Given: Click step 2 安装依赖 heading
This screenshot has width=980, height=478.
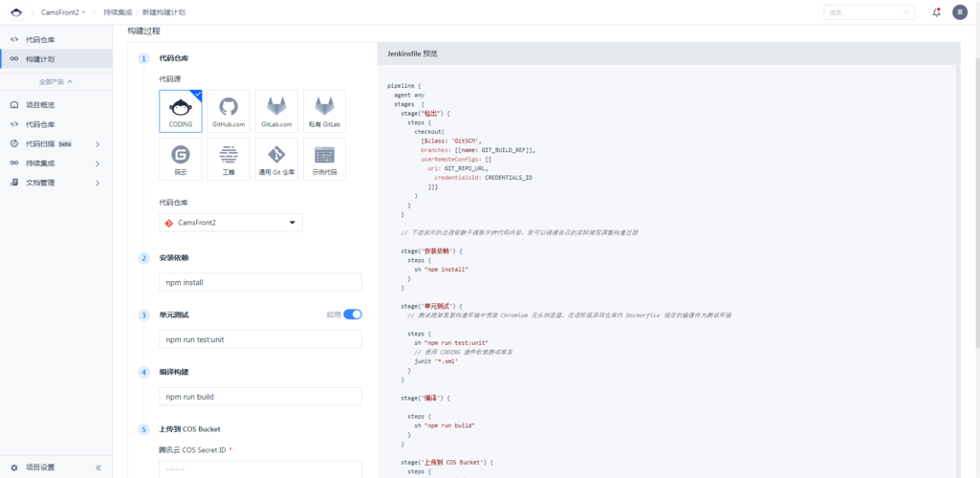Looking at the screenshot, I should click(174, 257).
